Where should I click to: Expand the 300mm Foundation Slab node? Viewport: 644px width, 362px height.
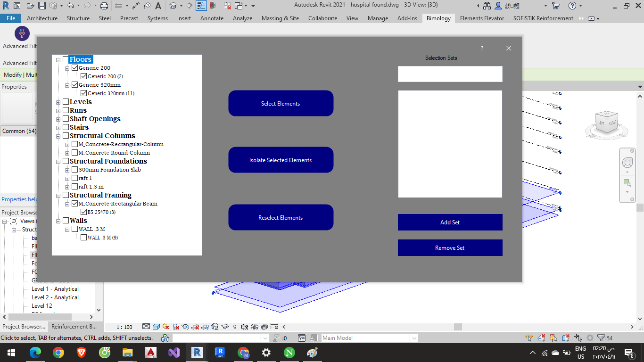67,170
